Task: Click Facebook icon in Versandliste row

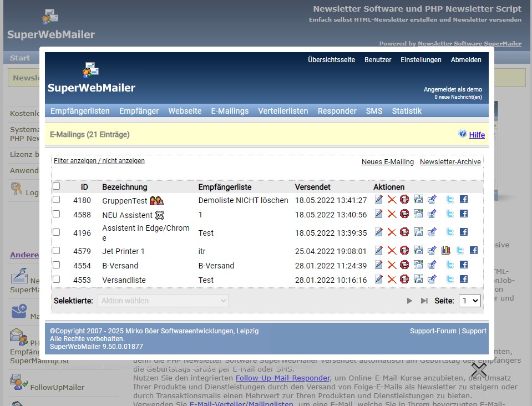Action: click(463, 279)
